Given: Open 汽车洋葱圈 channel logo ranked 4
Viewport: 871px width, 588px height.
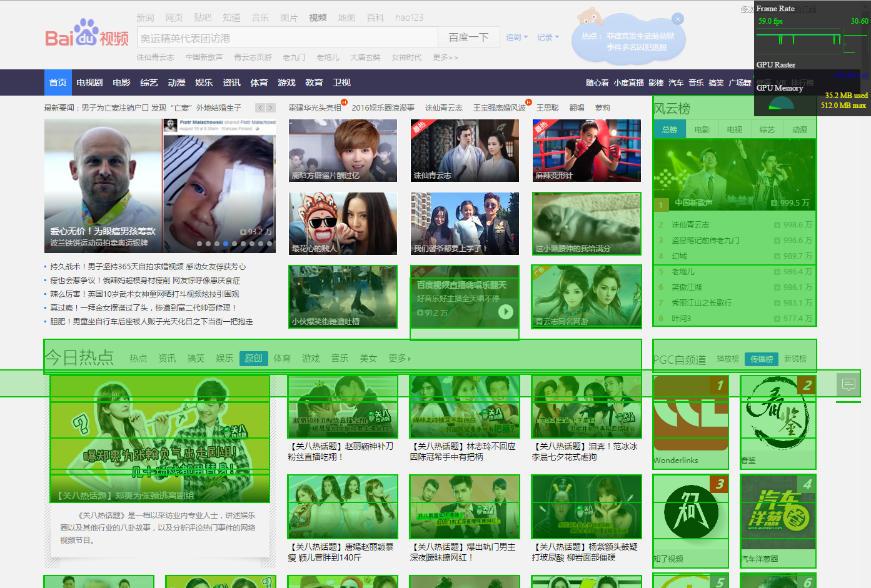Looking at the screenshot, I should click(778, 513).
